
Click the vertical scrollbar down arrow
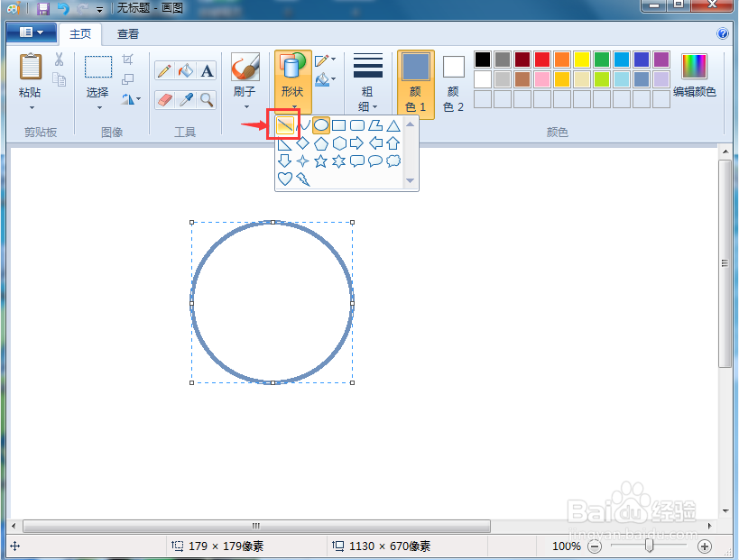(725, 511)
